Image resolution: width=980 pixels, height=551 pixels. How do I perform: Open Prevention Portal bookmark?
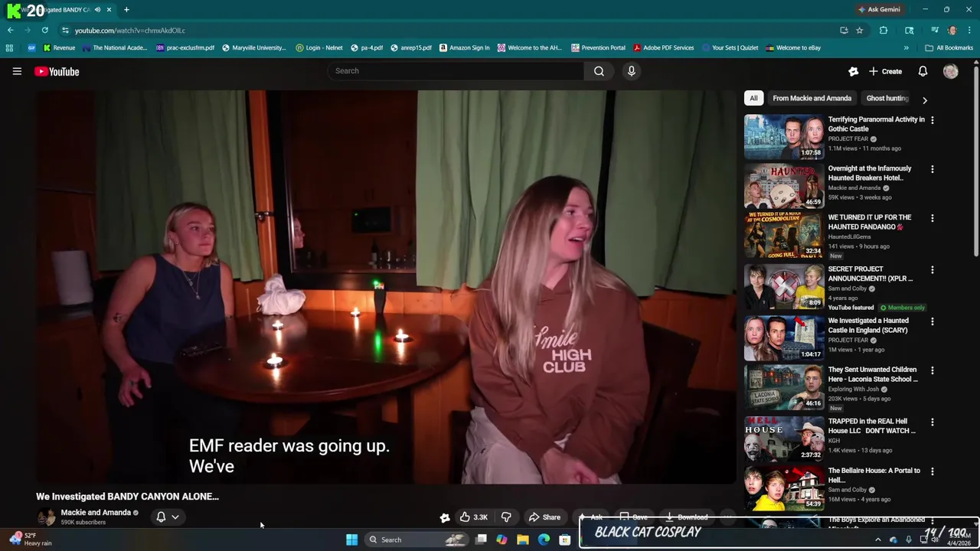click(x=598, y=47)
